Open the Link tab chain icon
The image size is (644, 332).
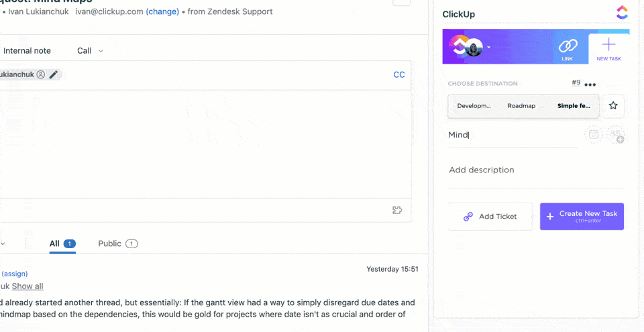coord(568,46)
